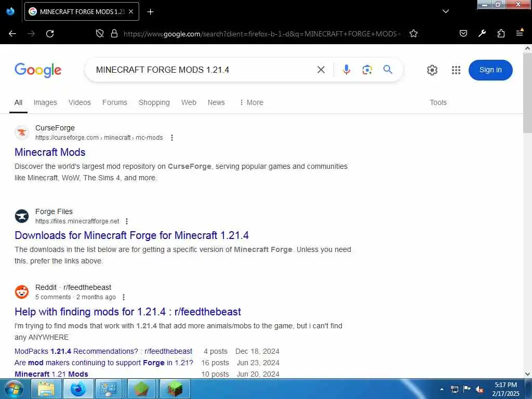Screen dimensions: 532x399
Task: Bookmark this page with the star icon
Action: click(413, 34)
